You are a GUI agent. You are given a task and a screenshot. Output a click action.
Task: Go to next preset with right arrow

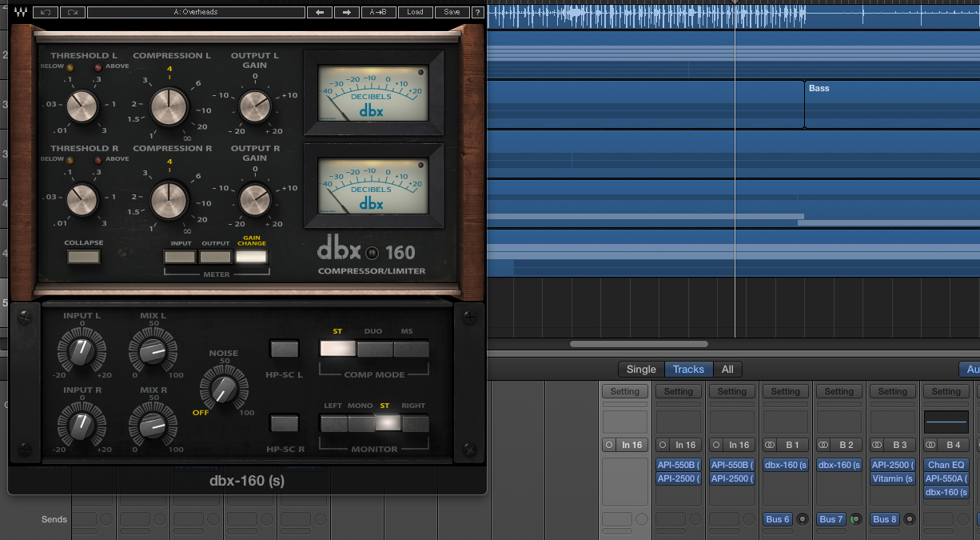[346, 12]
